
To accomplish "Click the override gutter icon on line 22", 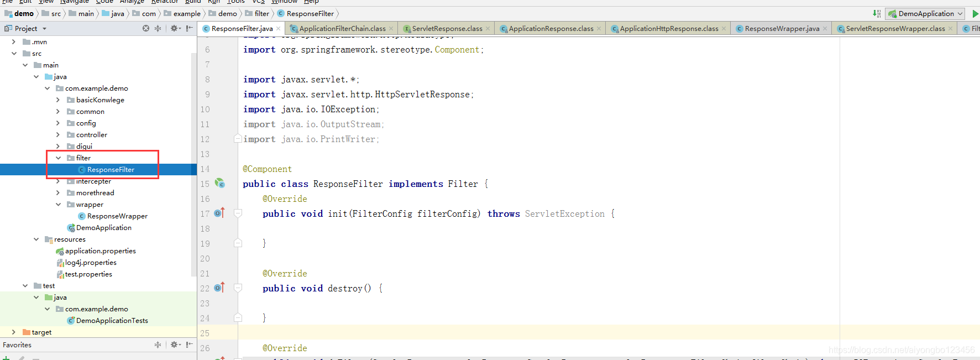I will [219, 288].
